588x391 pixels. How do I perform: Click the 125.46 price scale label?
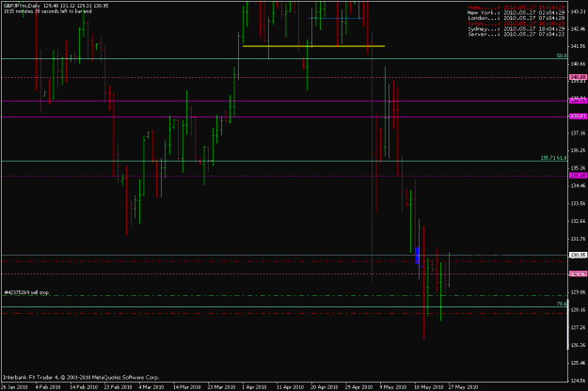578,363
